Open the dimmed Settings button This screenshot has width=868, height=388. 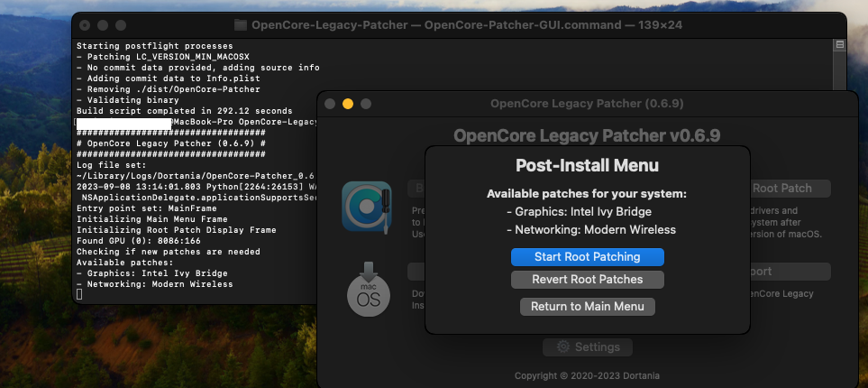pos(588,347)
